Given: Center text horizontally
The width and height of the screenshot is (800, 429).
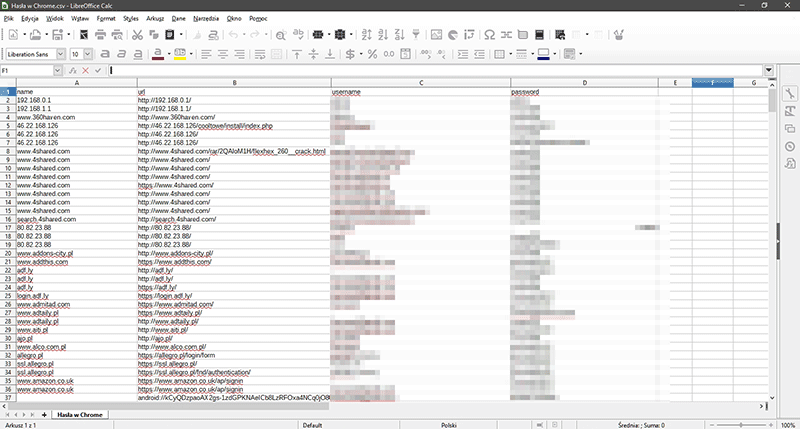Looking at the screenshot, I should coord(223,54).
